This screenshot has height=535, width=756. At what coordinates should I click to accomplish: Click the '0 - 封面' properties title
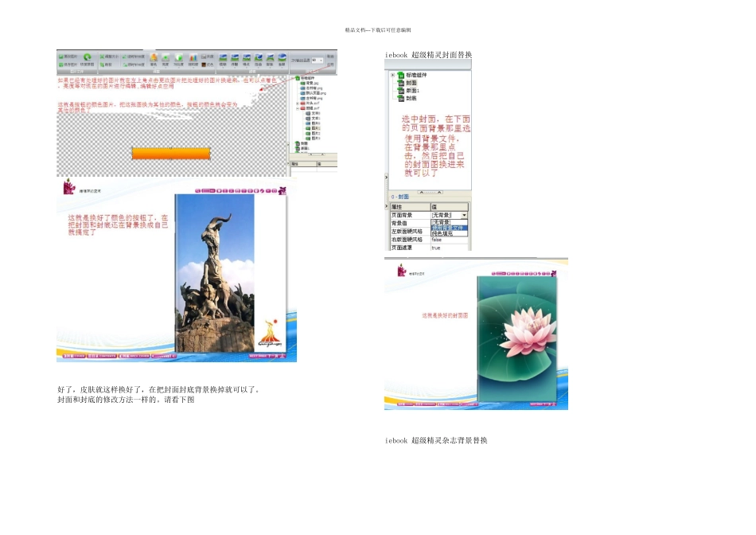400,197
